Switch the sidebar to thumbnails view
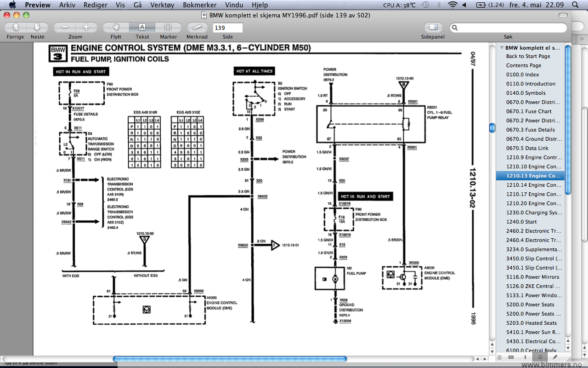 526,357
